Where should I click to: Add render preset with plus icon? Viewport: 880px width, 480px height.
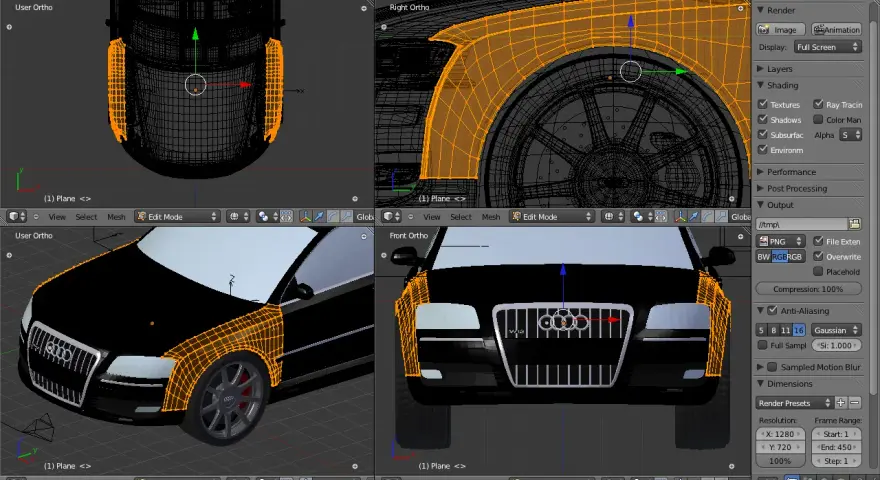coord(841,403)
